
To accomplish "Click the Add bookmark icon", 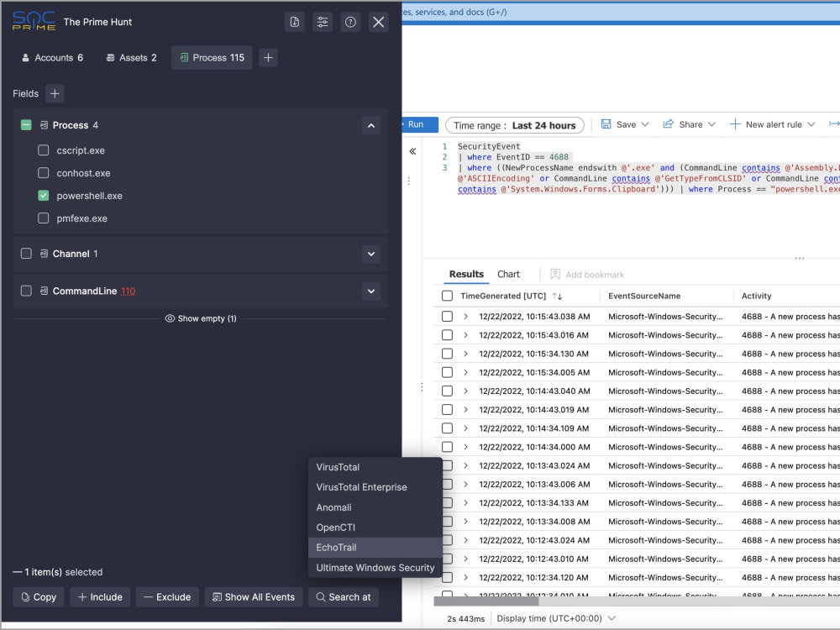I will (x=555, y=275).
